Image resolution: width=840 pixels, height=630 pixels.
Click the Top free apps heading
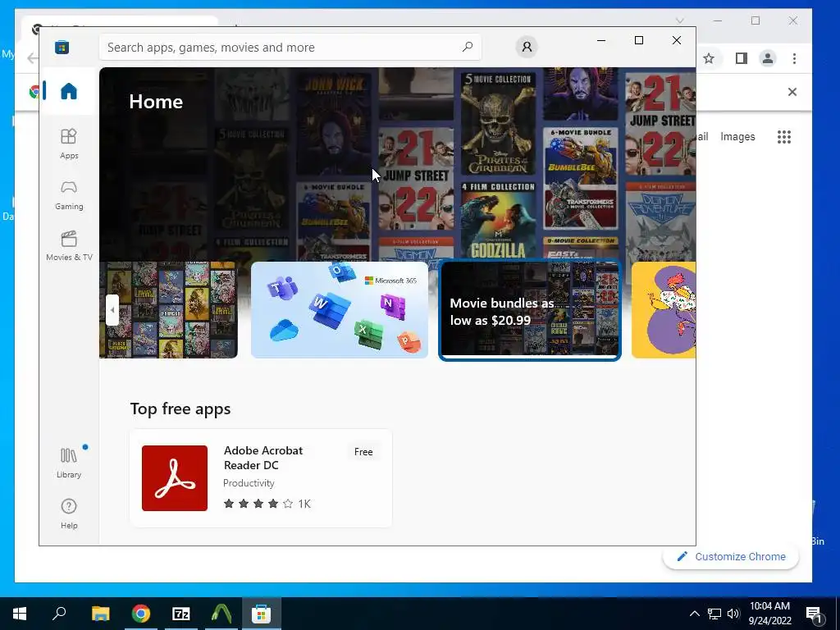(180, 409)
